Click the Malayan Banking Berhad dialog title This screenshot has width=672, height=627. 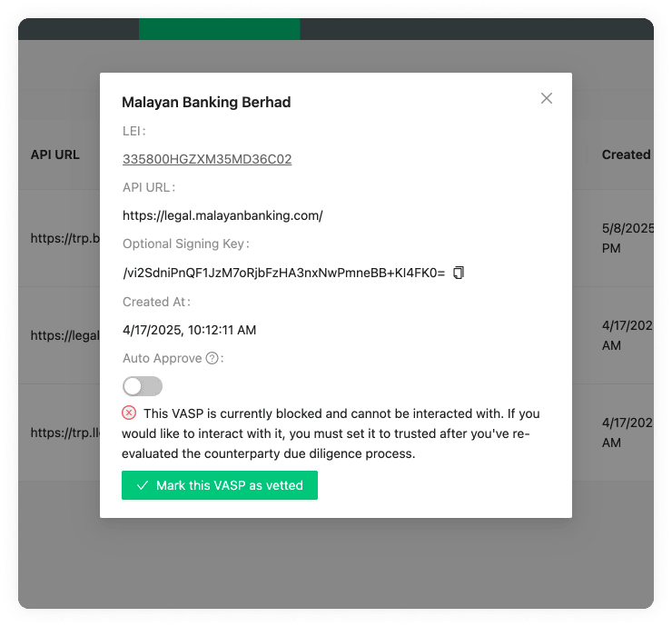(206, 102)
